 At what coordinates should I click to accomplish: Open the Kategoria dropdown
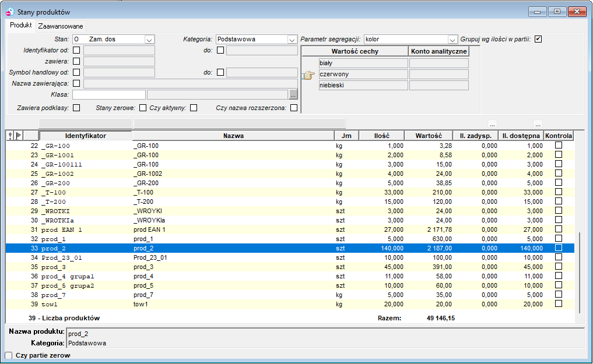click(292, 39)
